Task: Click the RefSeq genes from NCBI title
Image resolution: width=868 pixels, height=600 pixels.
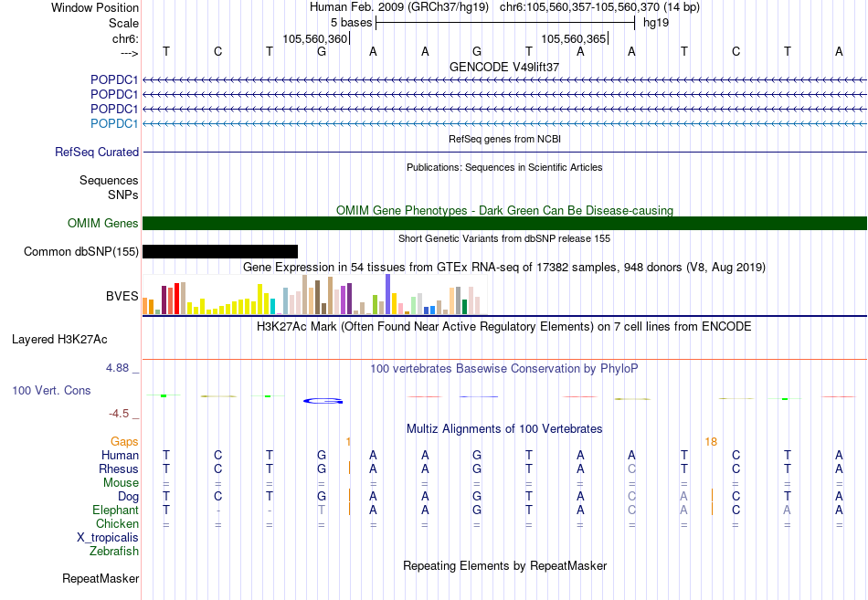Action: click(x=504, y=139)
